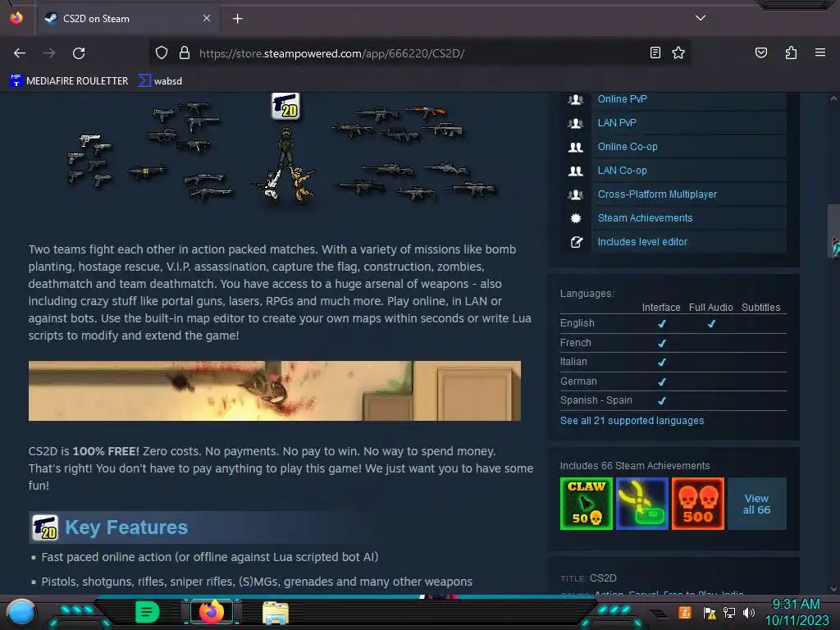Click the CS2D icon beside Key Features

tap(45, 527)
